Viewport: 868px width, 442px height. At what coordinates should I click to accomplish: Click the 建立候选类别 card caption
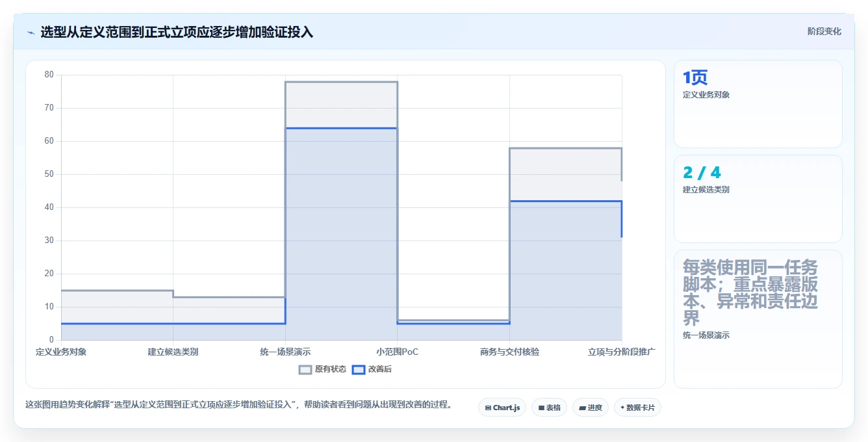(x=706, y=190)
